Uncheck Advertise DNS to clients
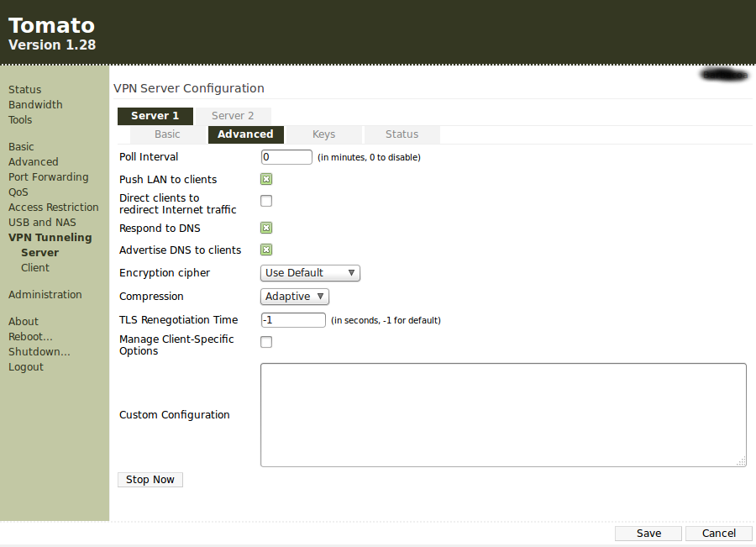 pos(266,250)
